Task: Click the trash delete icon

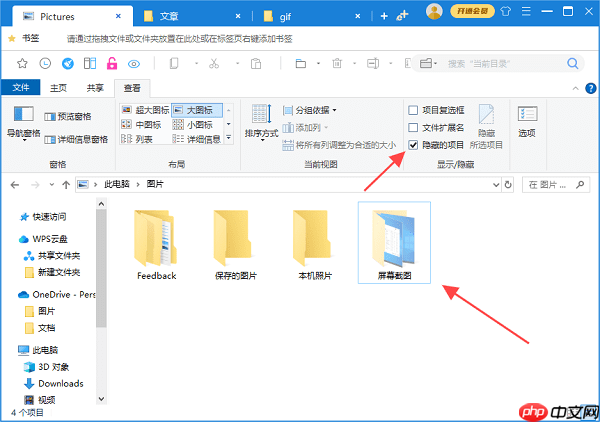Action: coord(337,63)
